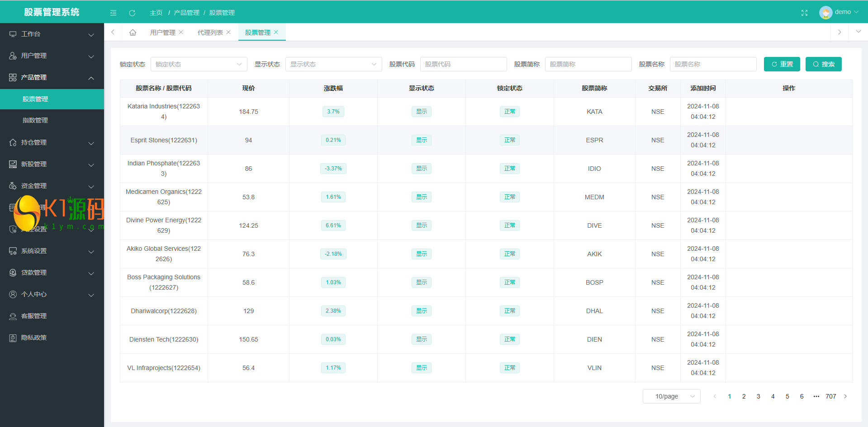Screen dimensions: 868x427
Task: Open the 显示状态 filter dropdown
Action: pyautogui.click(x=333, y=64)
